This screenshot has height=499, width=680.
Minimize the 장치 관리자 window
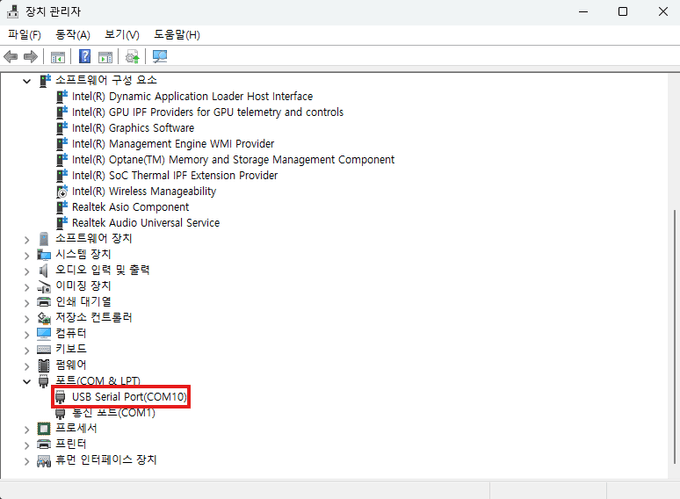click(583, 11)
